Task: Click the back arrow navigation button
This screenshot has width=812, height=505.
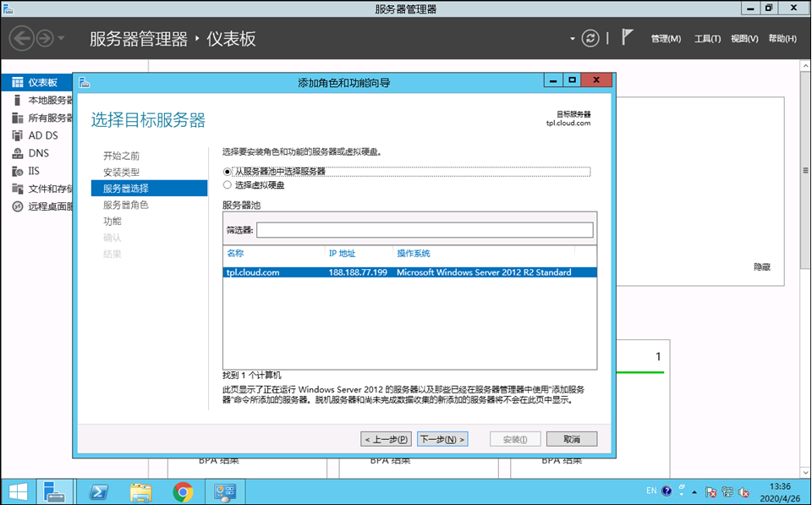Action: click(21, 38)
